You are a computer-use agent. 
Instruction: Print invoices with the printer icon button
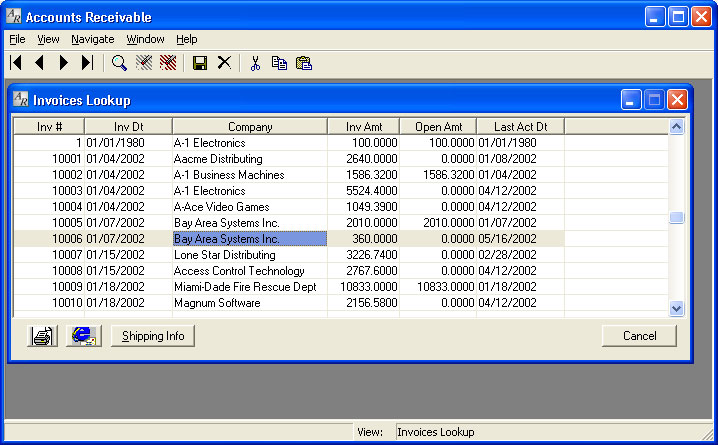(43, 336)
